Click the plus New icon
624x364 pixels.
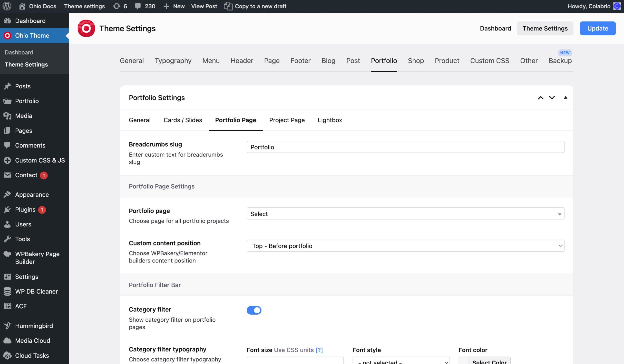pyautogui.click(x=166, y=6)
